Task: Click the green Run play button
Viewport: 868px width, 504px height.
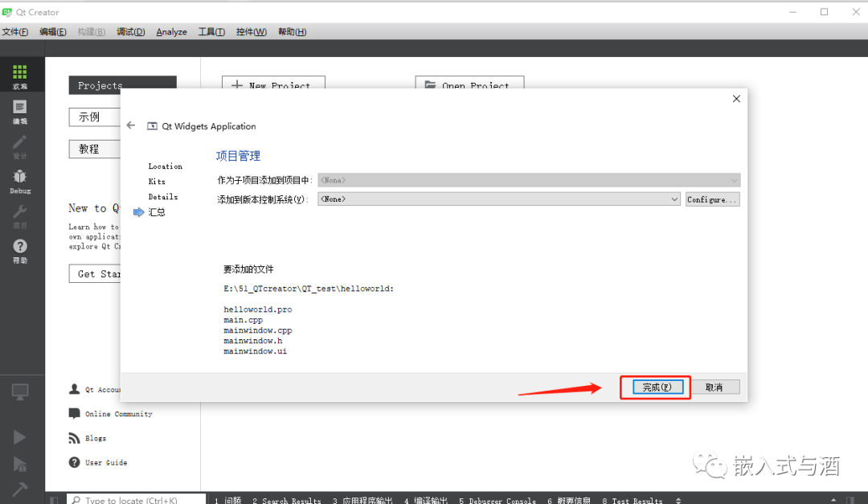Action: click(20, 437)
